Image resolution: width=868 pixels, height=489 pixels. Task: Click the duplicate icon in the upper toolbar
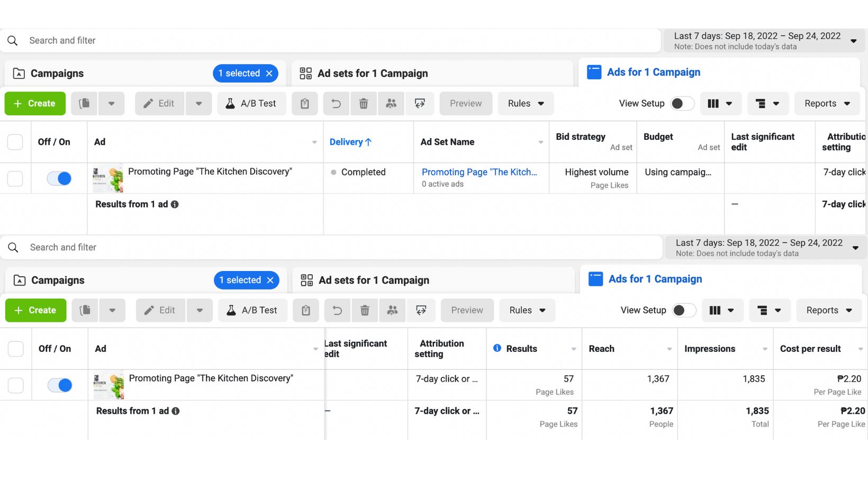84,104
